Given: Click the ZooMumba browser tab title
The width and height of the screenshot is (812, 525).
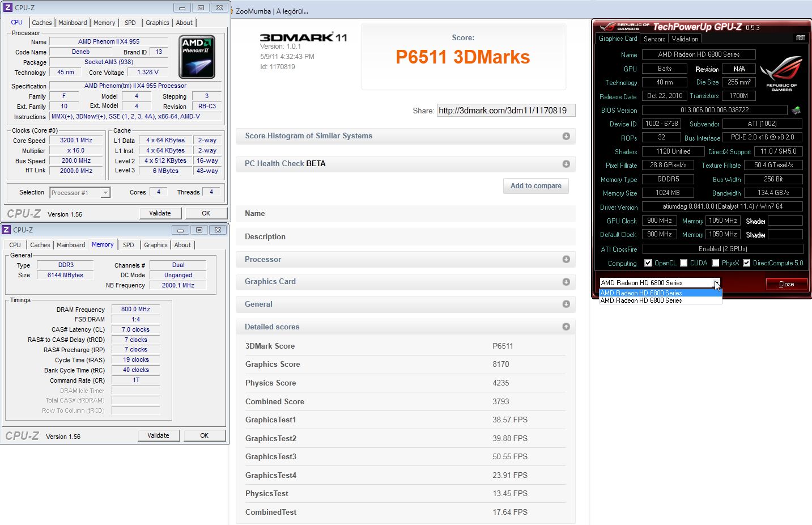Looking at the screenshot, I should (x=271, y=11).
